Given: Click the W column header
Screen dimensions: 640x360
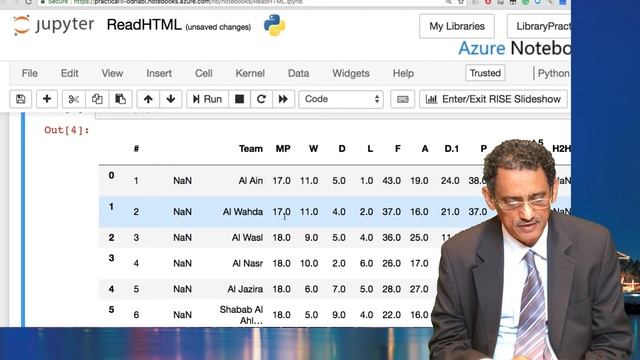Looking at the screenshot, I should point(313,149).
